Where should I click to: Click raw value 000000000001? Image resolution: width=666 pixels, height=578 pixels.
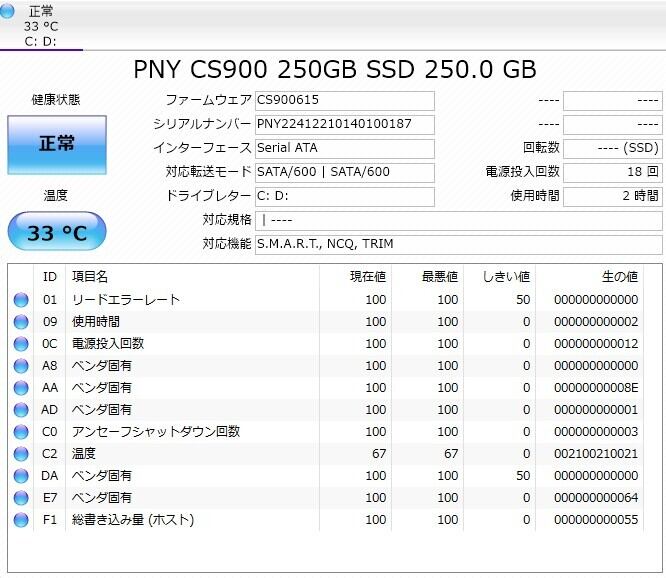(596, 410)
